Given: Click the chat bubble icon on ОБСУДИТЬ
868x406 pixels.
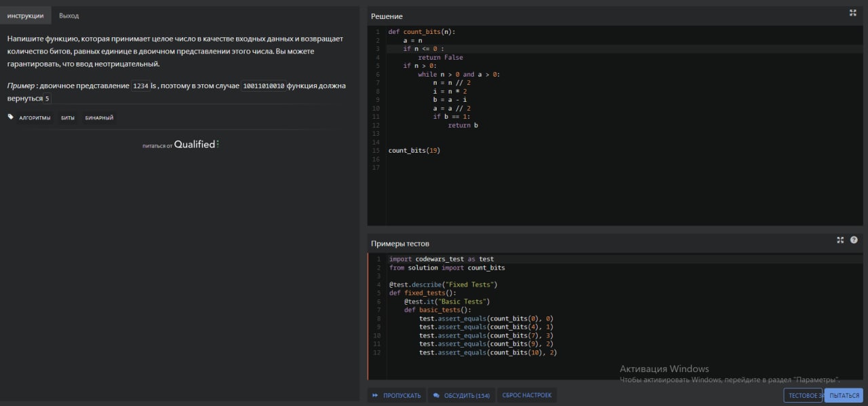Looking at the screenshot, I should [x=437, y=395].
